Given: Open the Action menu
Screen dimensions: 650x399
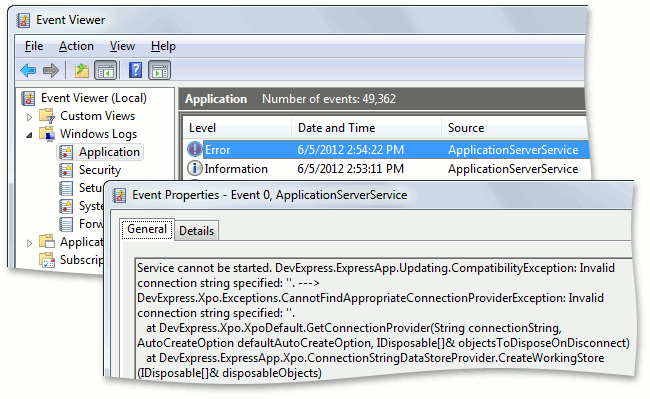Looking at the screenshot, I should click(x=76, y=46).
